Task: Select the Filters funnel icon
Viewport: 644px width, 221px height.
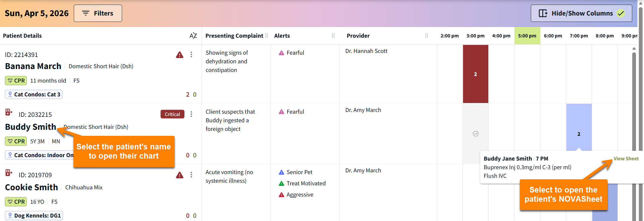Action: click(x=86, y=13)
